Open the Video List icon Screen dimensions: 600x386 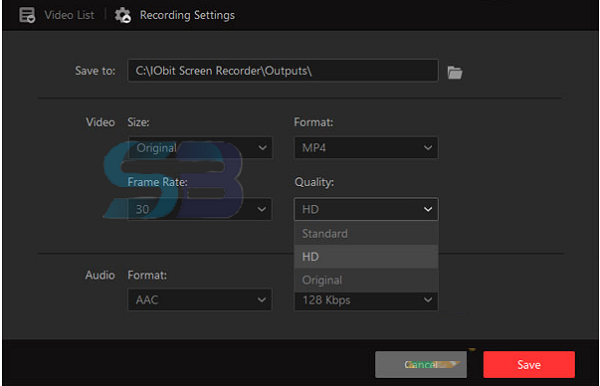pos(27,15)
